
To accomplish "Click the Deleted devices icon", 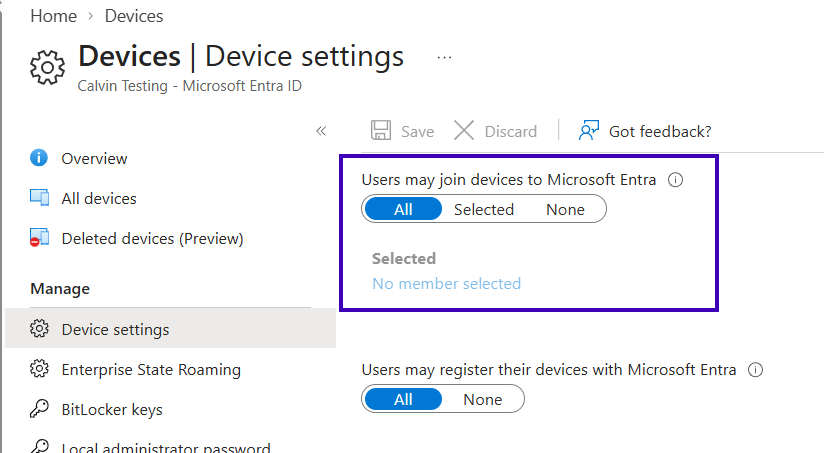I will click(x=39, y=238).
